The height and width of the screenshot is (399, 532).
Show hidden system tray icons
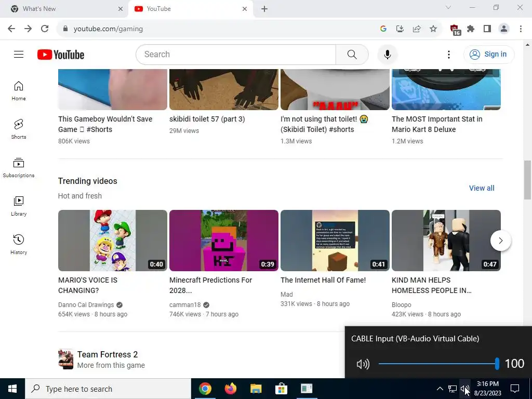(440, 389)
